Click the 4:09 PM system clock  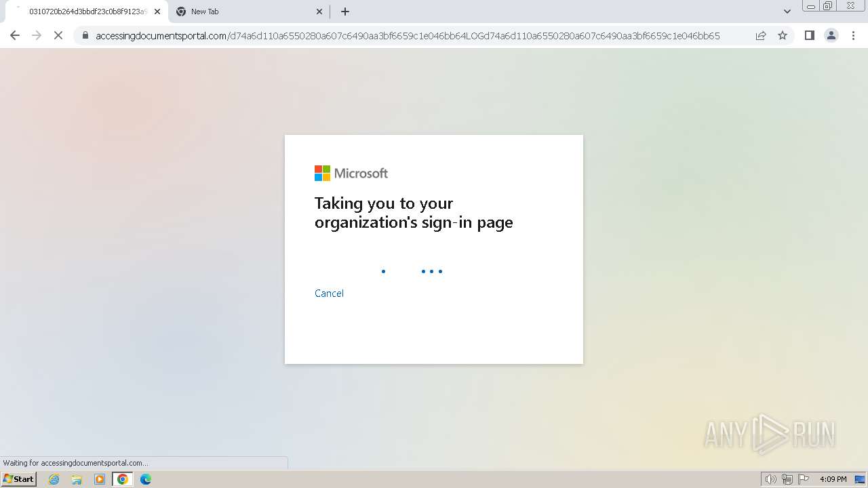833,479
